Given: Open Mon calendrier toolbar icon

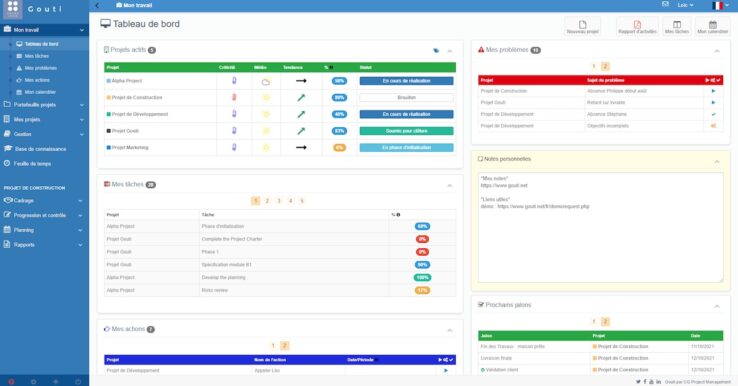Looking at the screenshot, I should (713, 26).
